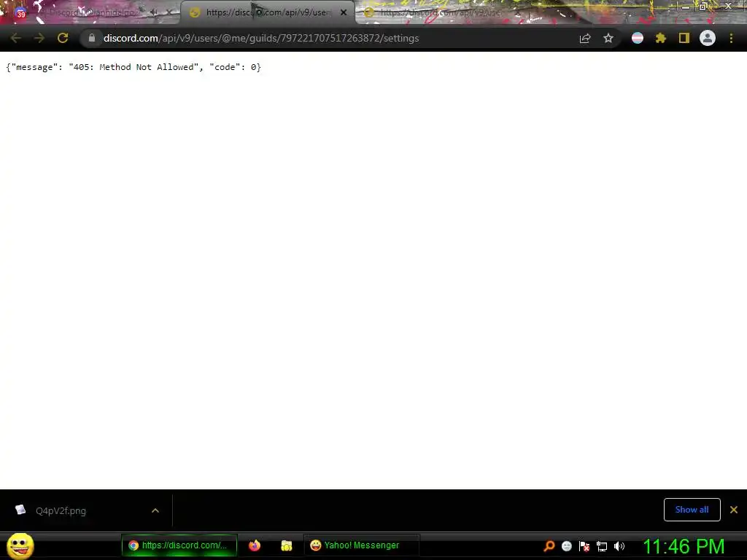Screen dimensions: 747x560
Task: Close the active discord.com/api tab
Action: tap(344, 13)
